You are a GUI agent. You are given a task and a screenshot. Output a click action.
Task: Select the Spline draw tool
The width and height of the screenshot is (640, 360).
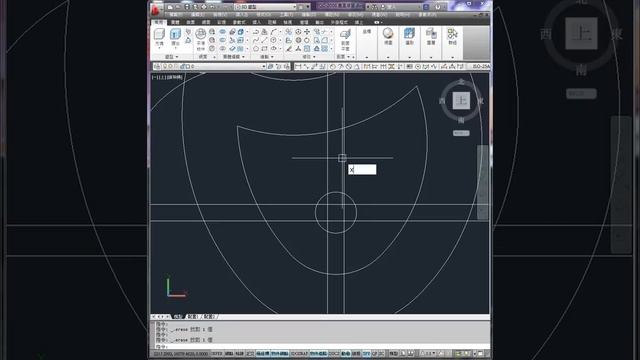pos(256,40)
